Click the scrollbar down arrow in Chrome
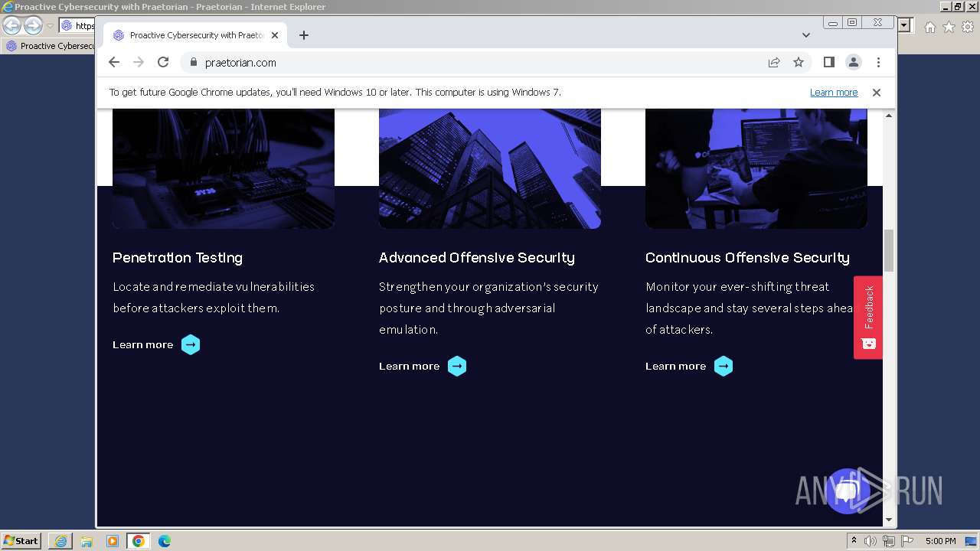This screenshot has height=551, width=980. point(889,520)
